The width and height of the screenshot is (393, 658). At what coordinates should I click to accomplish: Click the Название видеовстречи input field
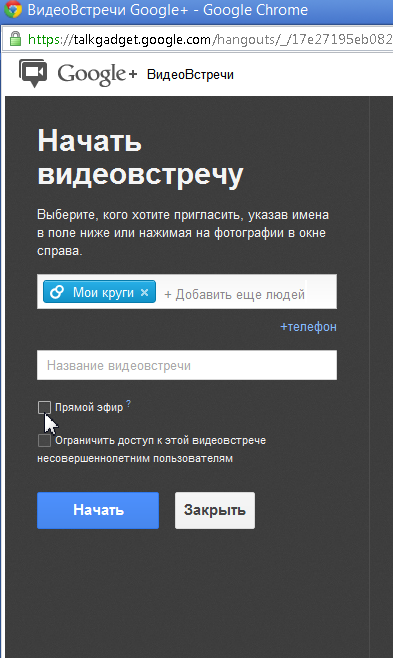[x=187, y=365]
